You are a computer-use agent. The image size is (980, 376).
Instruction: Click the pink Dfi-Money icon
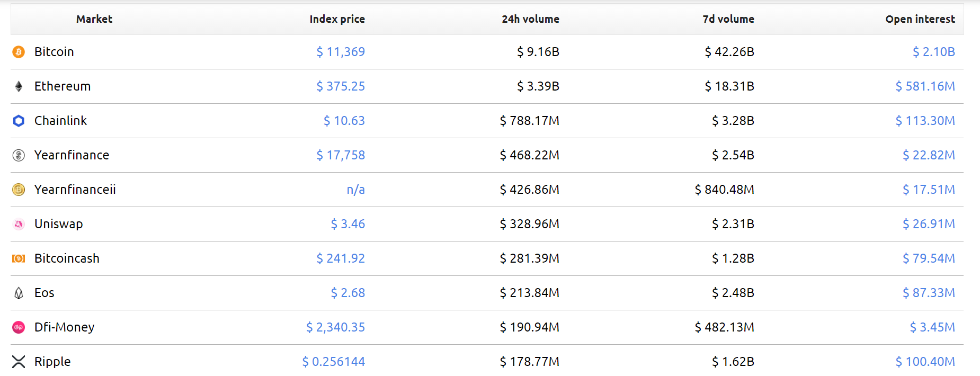click(19, 327)
